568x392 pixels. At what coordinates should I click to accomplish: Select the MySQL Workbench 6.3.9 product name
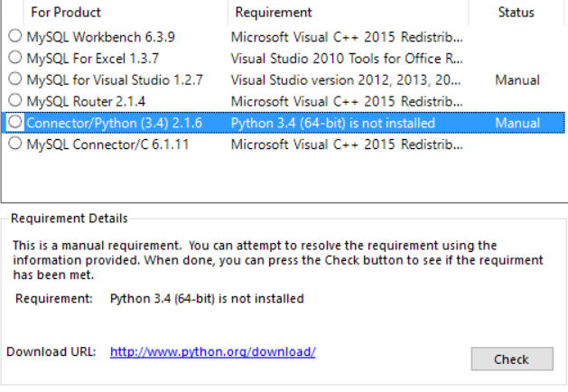(101, 37)
